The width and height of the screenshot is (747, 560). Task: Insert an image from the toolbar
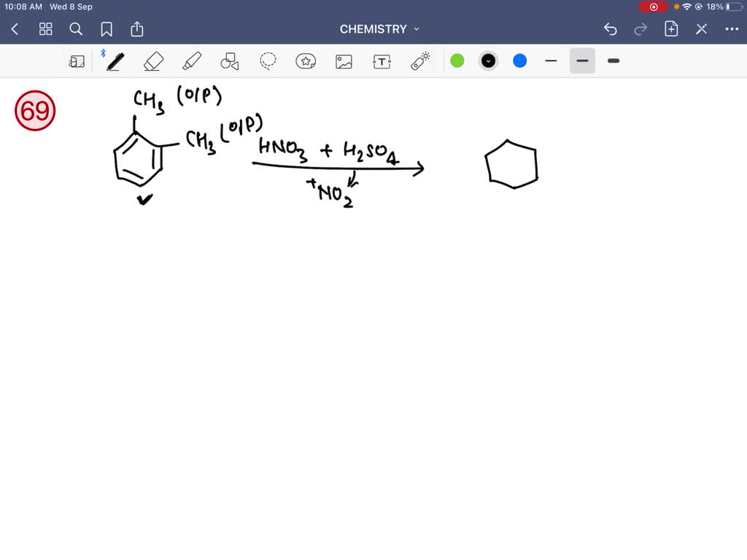344,61
